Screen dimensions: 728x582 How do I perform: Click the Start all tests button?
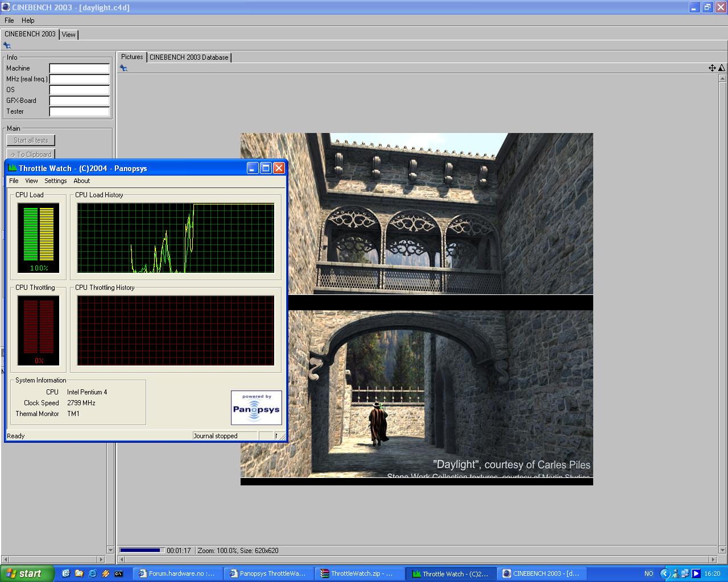(31, 140)
